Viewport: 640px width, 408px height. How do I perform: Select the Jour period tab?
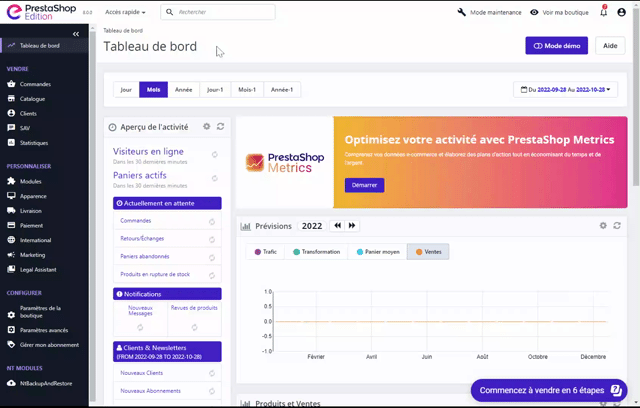tap(126, 90)
